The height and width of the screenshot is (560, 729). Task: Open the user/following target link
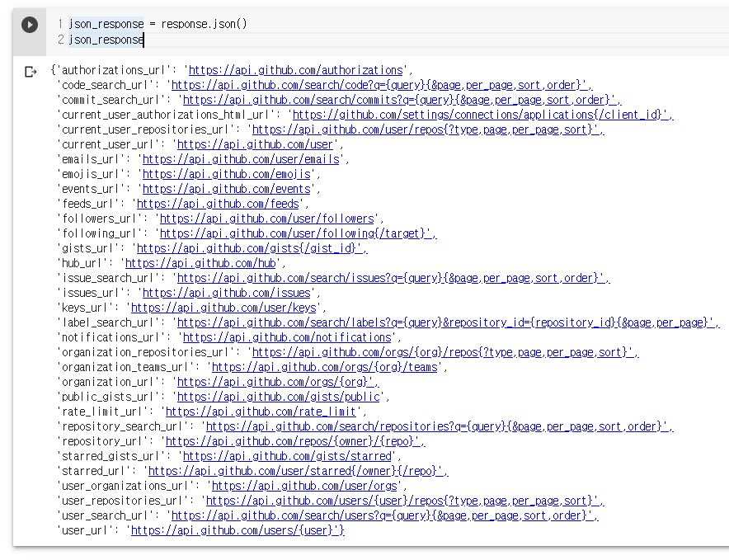coord(298,233)
